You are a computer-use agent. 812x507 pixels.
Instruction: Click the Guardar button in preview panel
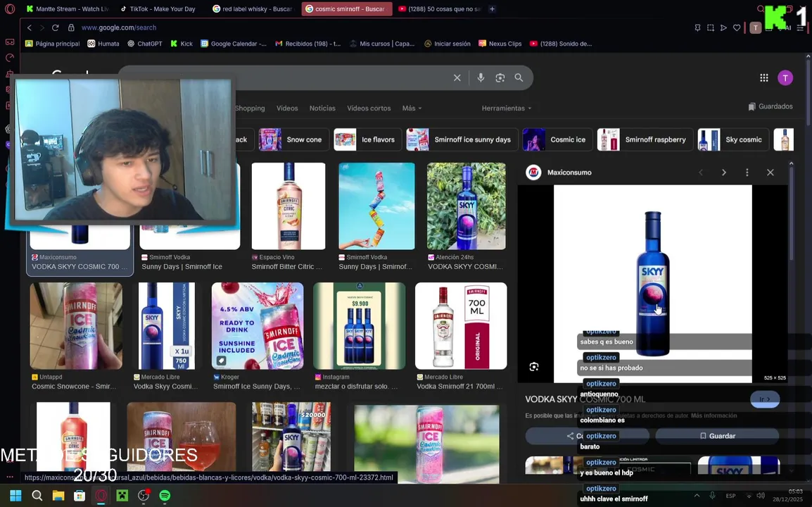click(x=717, y=436)
